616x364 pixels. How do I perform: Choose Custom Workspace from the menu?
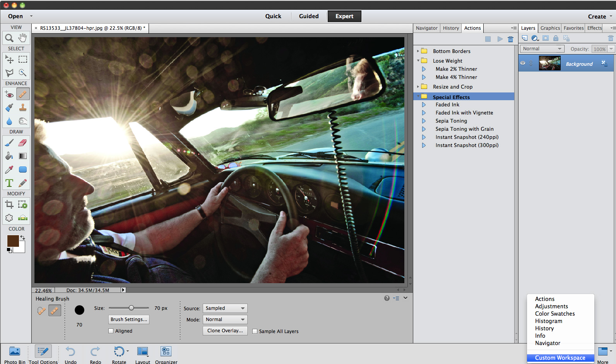pyautogui.click(x=560, y=358)
